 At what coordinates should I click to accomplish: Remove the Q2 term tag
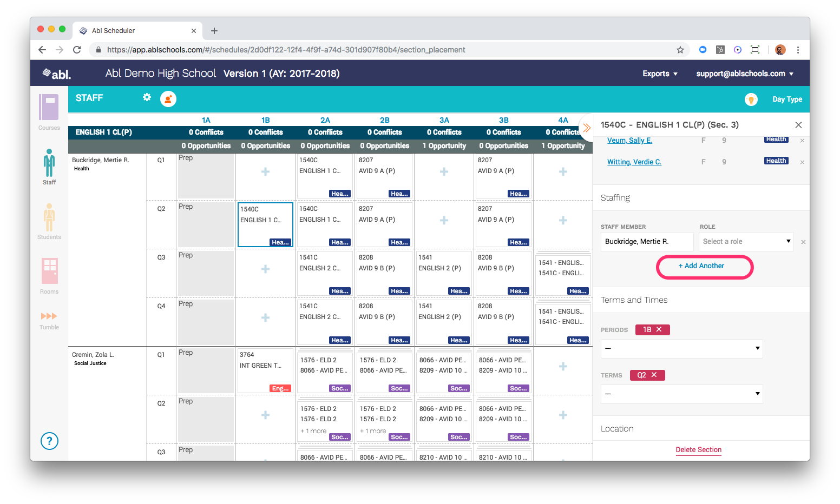coord(654,375)
